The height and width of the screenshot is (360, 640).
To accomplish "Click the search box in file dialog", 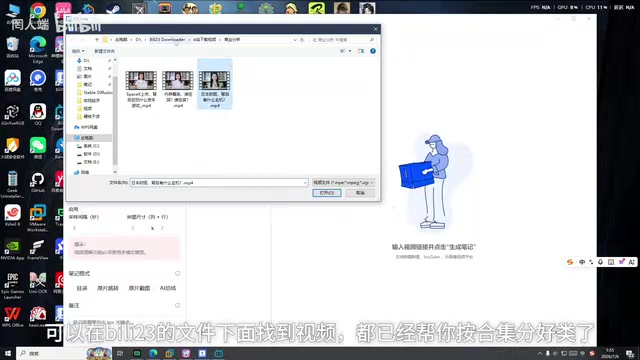I will pos(342,40).
